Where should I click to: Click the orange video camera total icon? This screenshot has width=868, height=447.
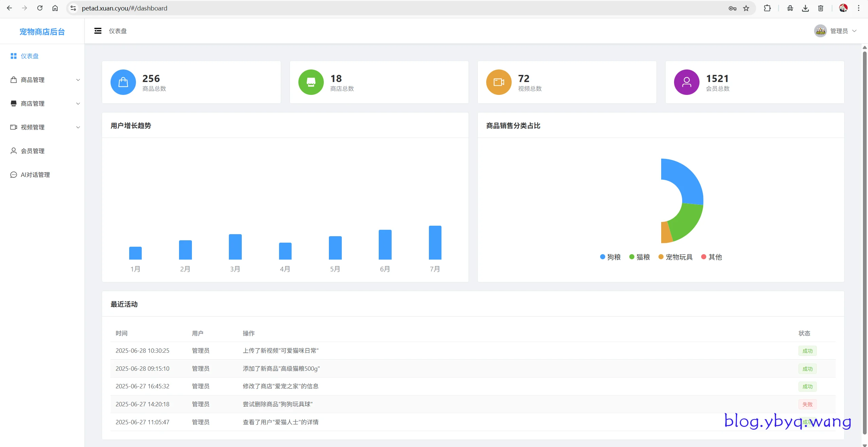(x=499, y=82)
